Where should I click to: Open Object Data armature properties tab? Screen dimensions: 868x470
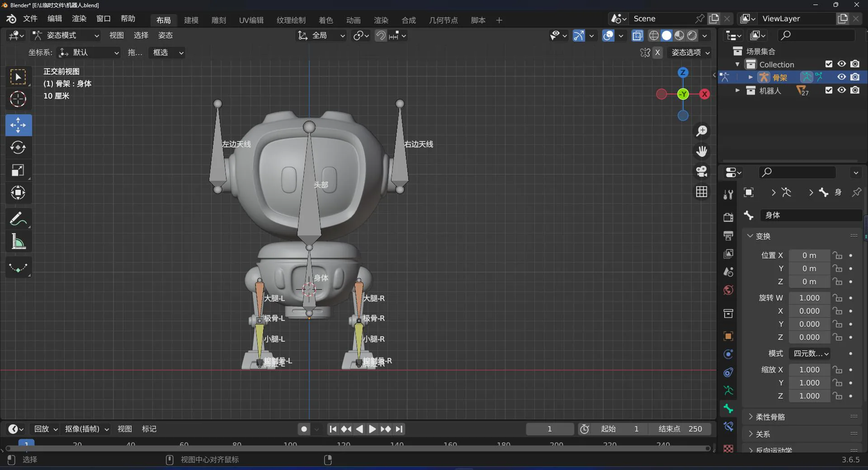[x=728, y=390]
